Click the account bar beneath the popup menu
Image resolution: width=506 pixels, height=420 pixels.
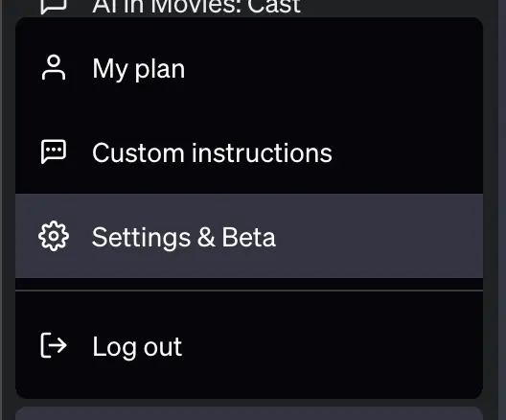(249, 413)
